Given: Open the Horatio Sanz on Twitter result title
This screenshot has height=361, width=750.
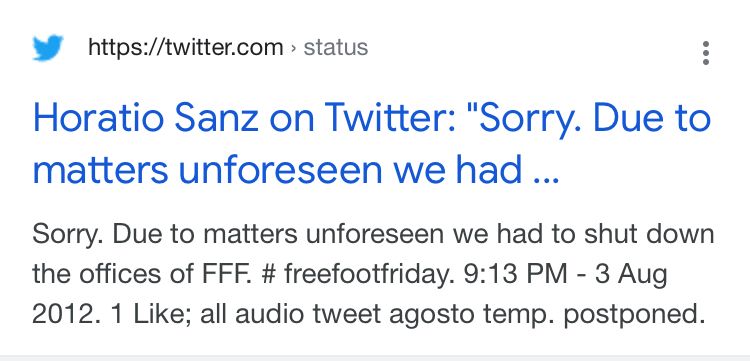Looking at the screenshot, I should click(372, 145).
